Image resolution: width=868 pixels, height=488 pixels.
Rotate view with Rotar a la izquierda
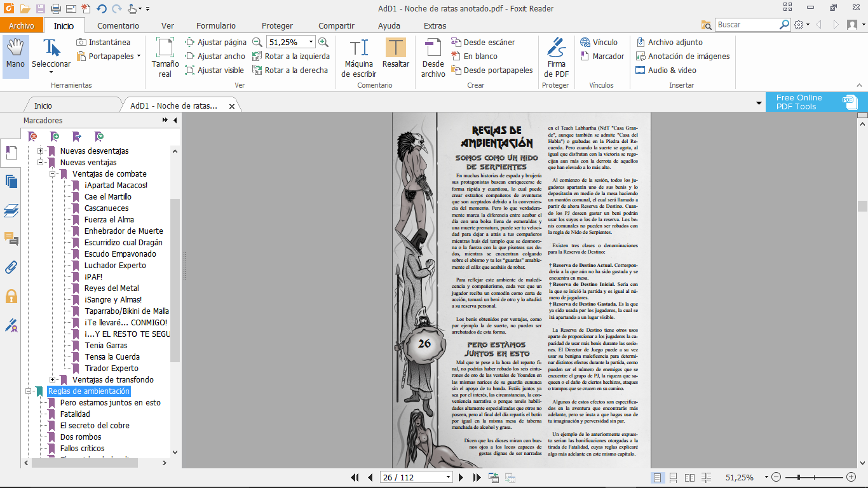(x=291, y=56)
